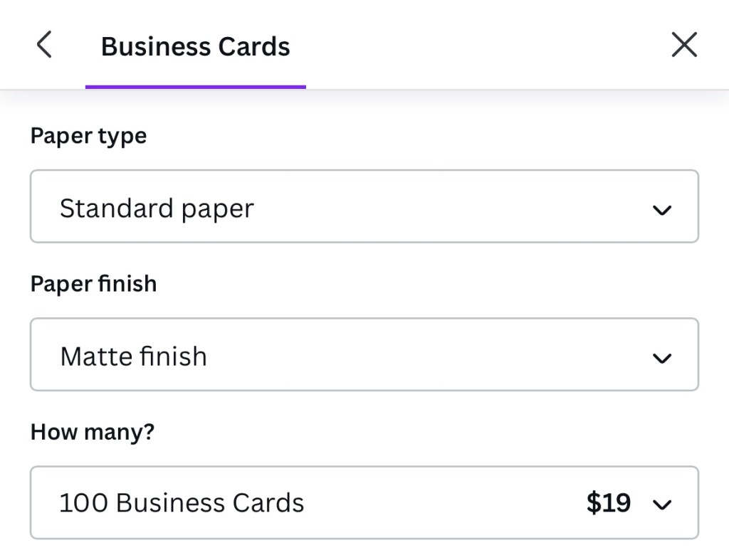Image resolution: width=729 pixels, height=560 pixels.
Task: Close the Business Cards panel with X
Action: 684,45
